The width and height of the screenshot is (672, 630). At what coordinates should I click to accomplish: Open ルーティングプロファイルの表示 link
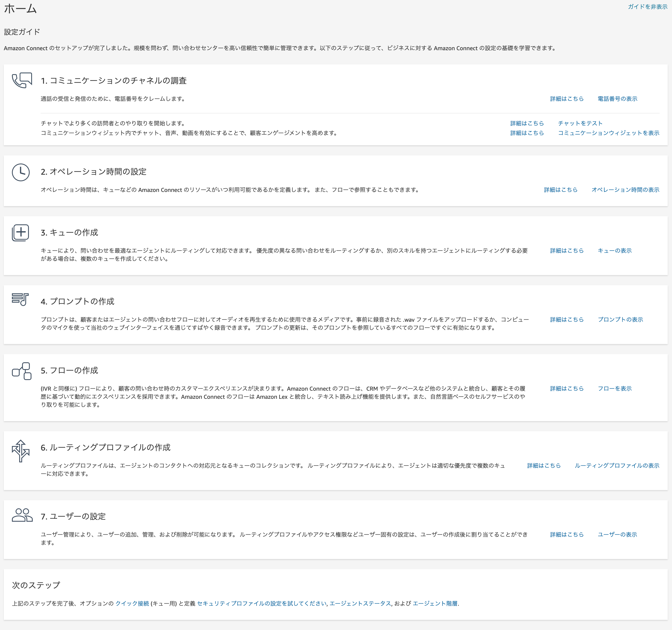click(x=617, y=465)
